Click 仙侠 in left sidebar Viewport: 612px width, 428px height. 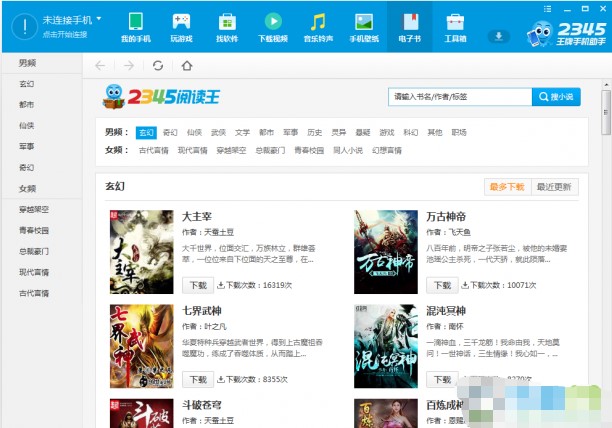coord(27,126)
